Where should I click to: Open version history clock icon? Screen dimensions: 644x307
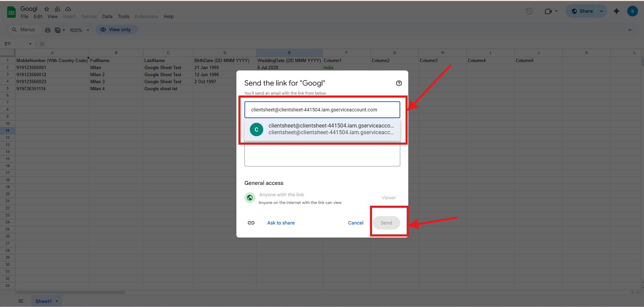(x=530, y=11)
